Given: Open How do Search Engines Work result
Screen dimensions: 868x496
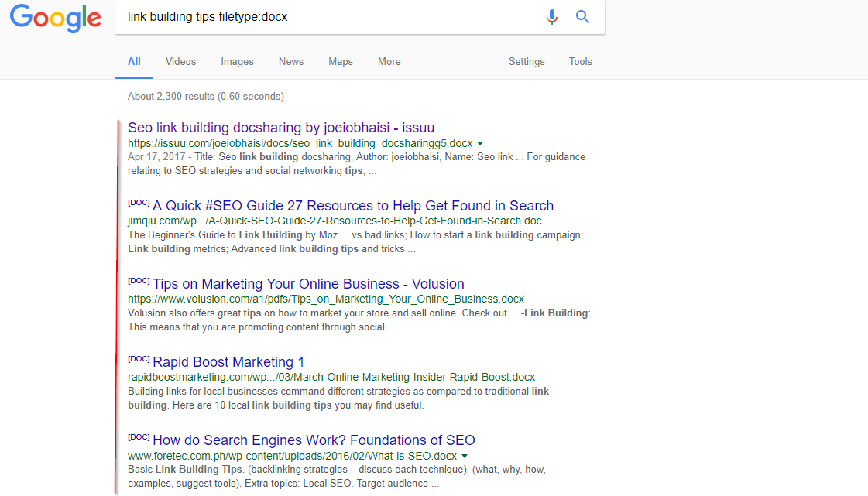Looking at the screenshot, I should pos(314,440).
